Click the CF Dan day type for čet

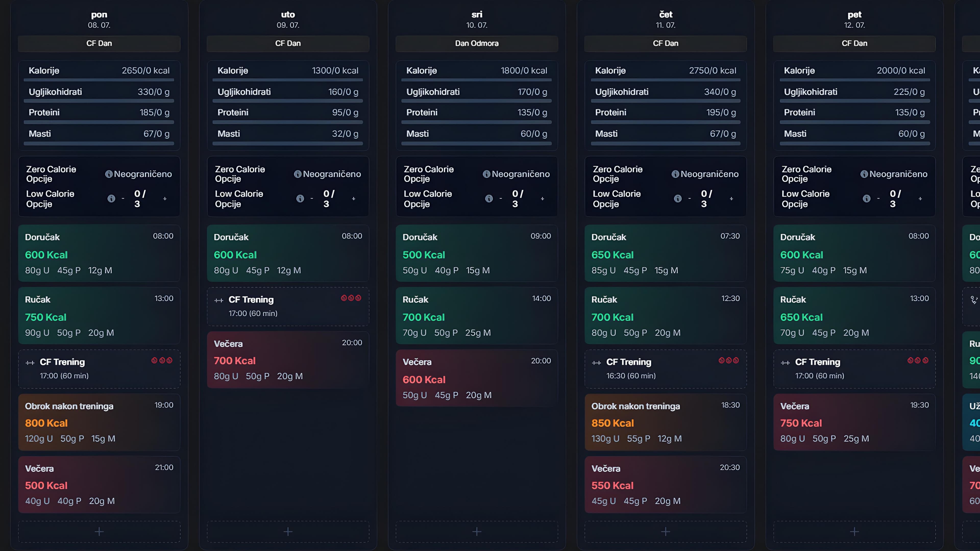point(666,43)
